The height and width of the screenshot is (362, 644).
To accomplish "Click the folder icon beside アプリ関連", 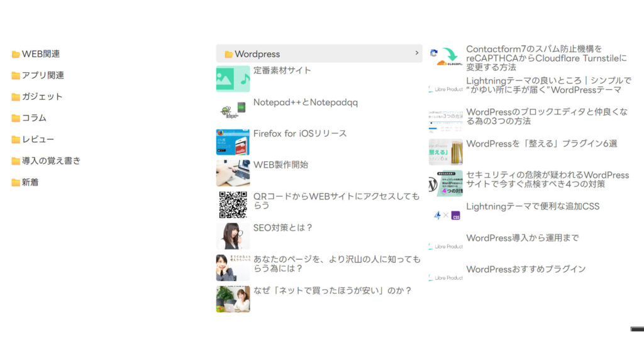I will pyautogui.click(x=16, y=75).
